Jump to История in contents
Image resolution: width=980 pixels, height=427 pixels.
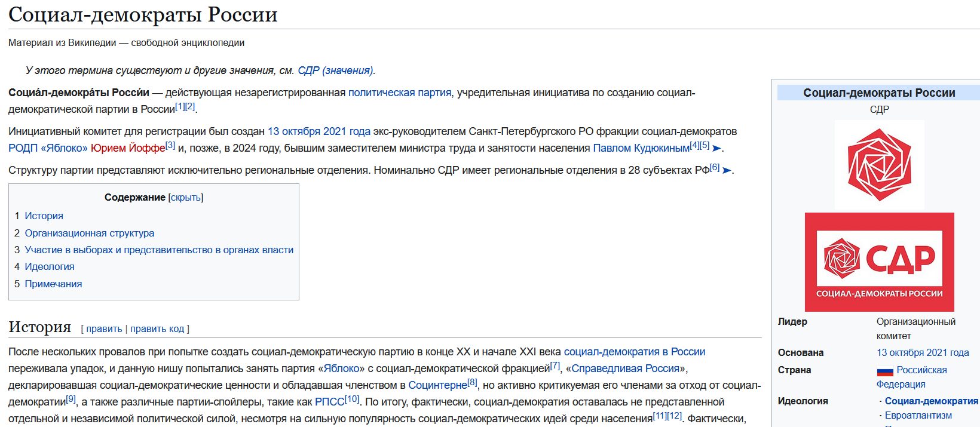point(44,216)
